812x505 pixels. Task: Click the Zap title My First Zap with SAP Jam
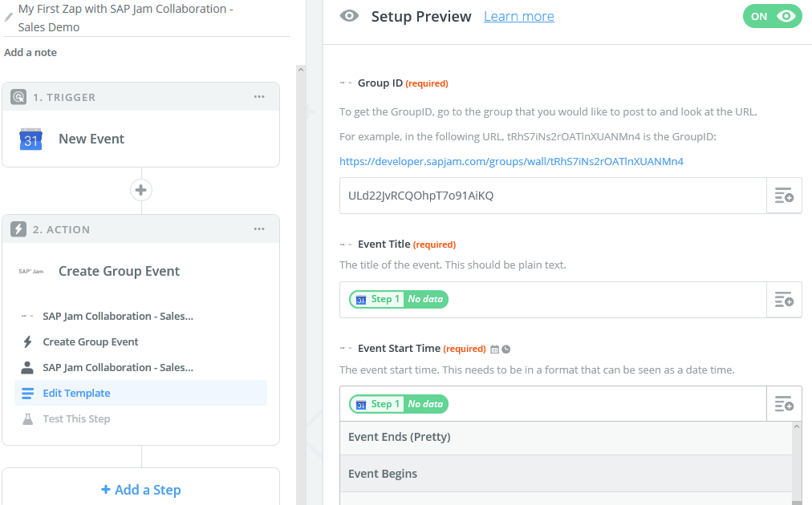point(126,18)
